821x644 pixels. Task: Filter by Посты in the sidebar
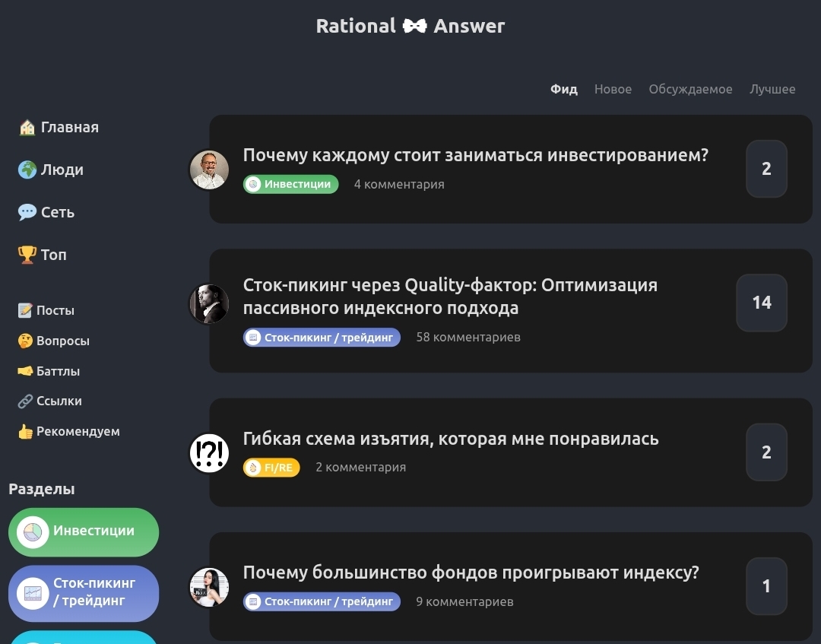(46, 310)
